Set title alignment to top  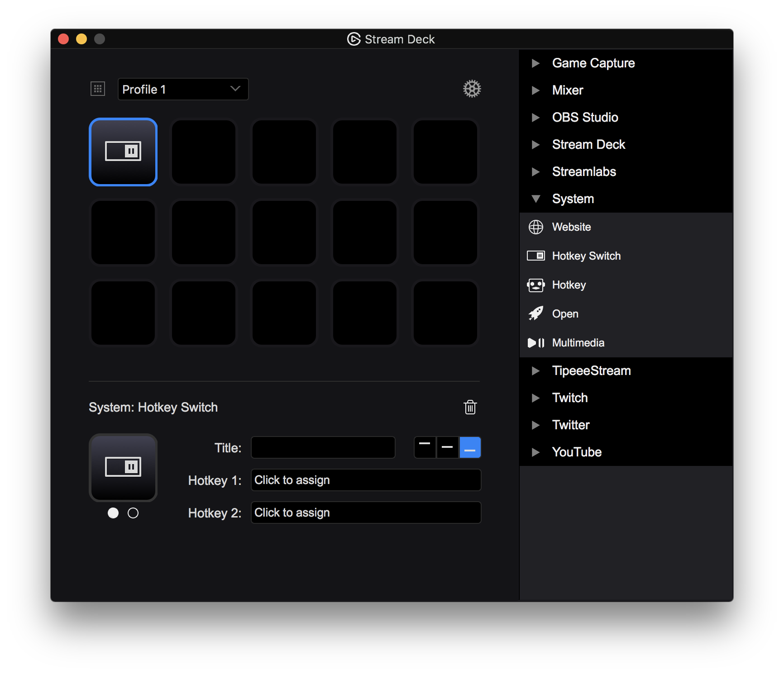coord(425,447)
